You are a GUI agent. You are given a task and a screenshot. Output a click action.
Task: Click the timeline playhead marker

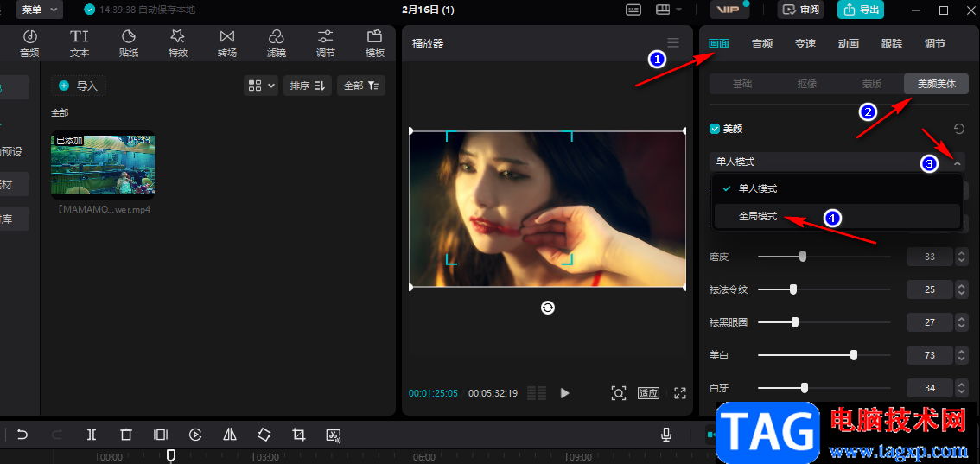point(170,455)
